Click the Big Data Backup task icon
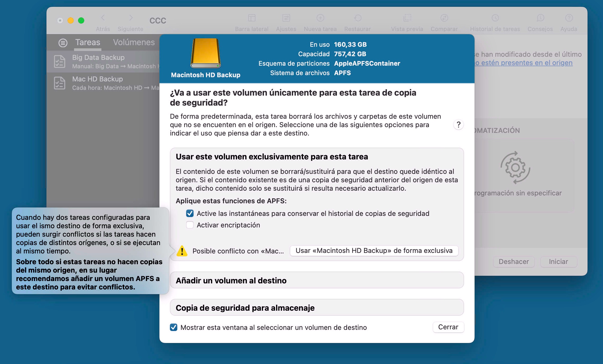This screenshot has height=364, width=603. click(x=59, y=61)
